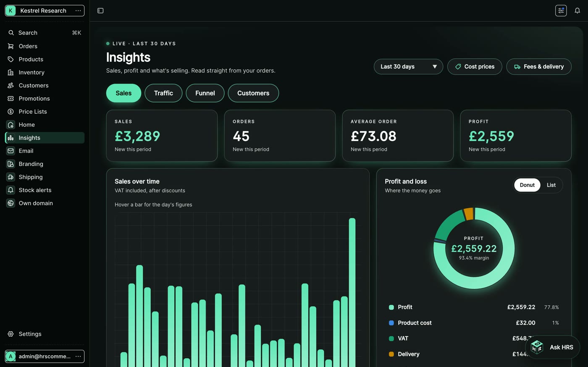Click the Price Lists dollar icon
Viewport: 588px width, 367px height.
(x=11, y=111)
